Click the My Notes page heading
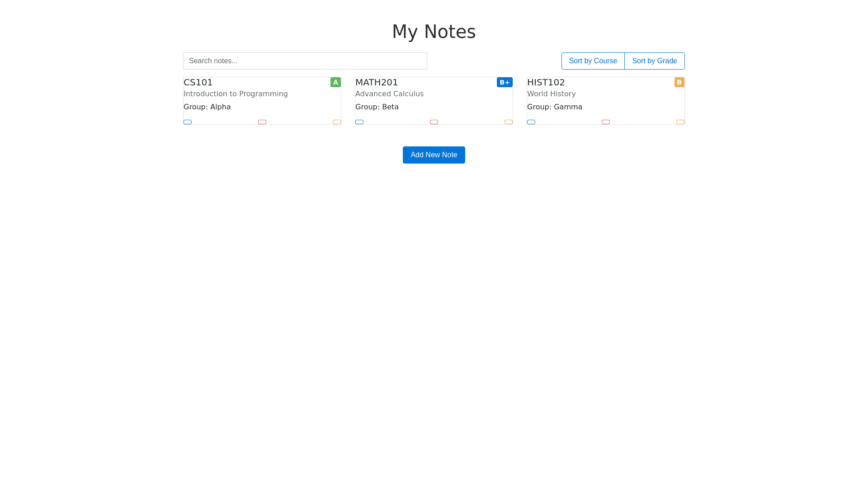Image resolution: width=868 pixels, height=488 pixels. point(434,32)
